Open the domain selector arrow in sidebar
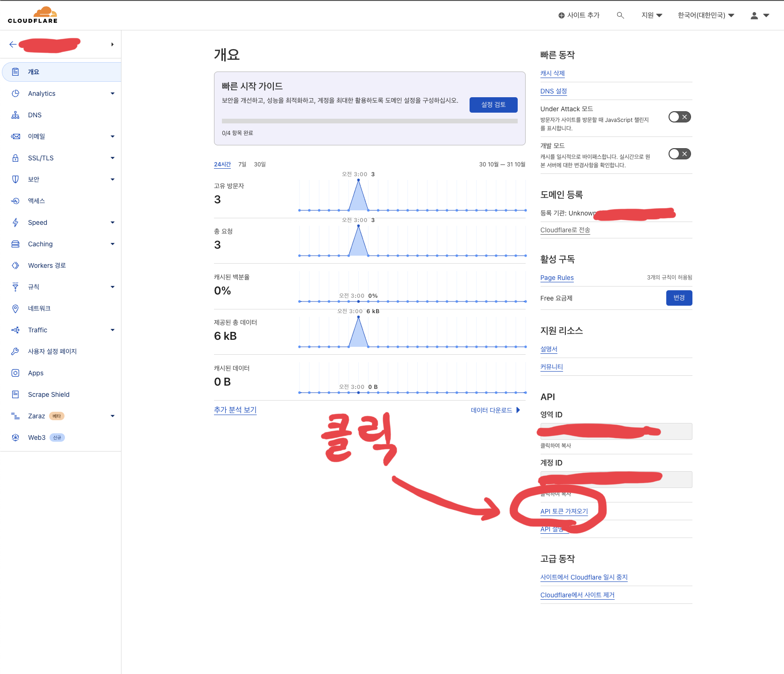 [x=112, y=44]
